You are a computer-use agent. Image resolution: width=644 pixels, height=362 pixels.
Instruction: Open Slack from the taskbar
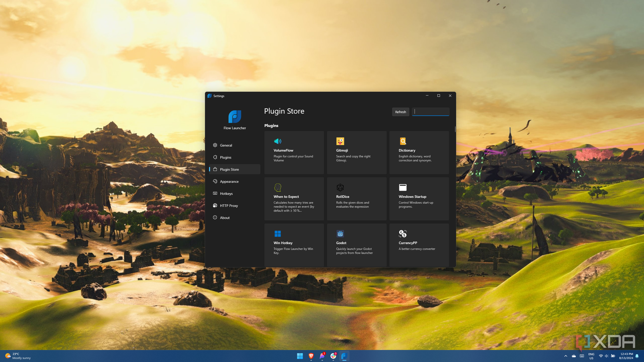333,356
